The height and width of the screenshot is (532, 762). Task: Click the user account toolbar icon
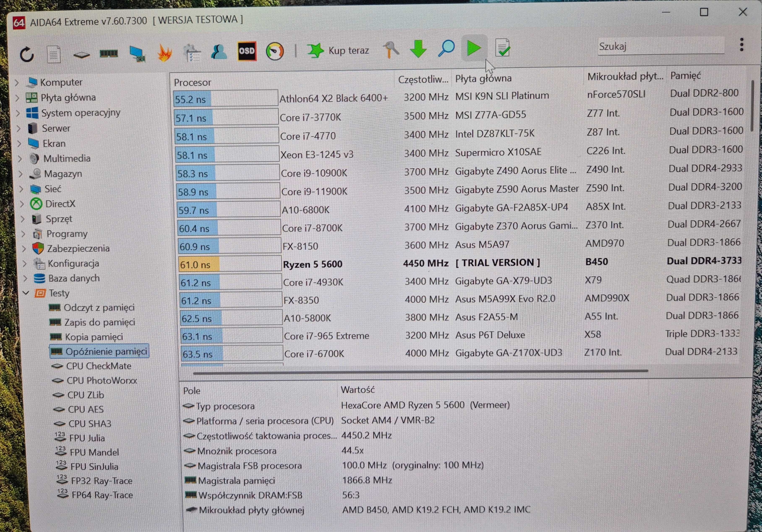[219, 52]
